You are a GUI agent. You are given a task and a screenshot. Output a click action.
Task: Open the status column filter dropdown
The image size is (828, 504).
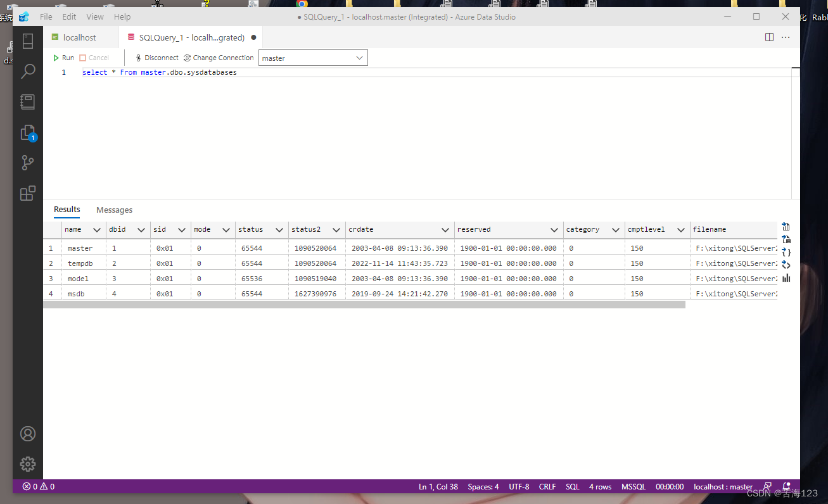pyautogui.click(x=279, y=230)
